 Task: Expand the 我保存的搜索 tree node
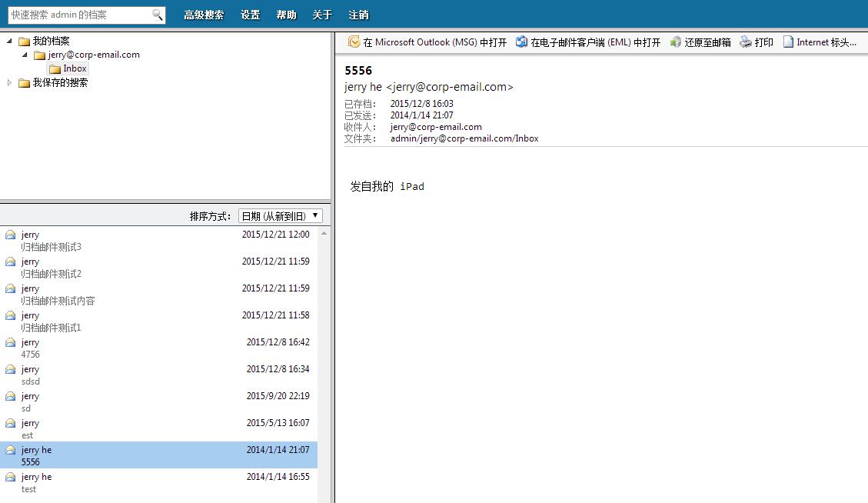[x=9, y=82]
